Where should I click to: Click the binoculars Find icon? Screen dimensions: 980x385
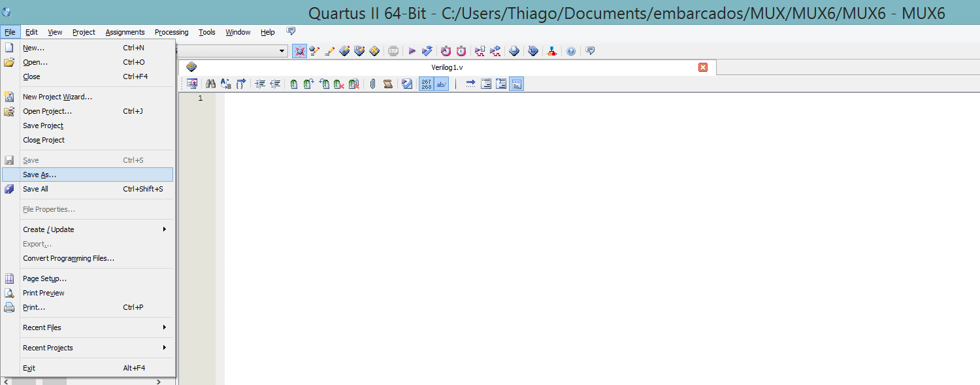[210, 84]
